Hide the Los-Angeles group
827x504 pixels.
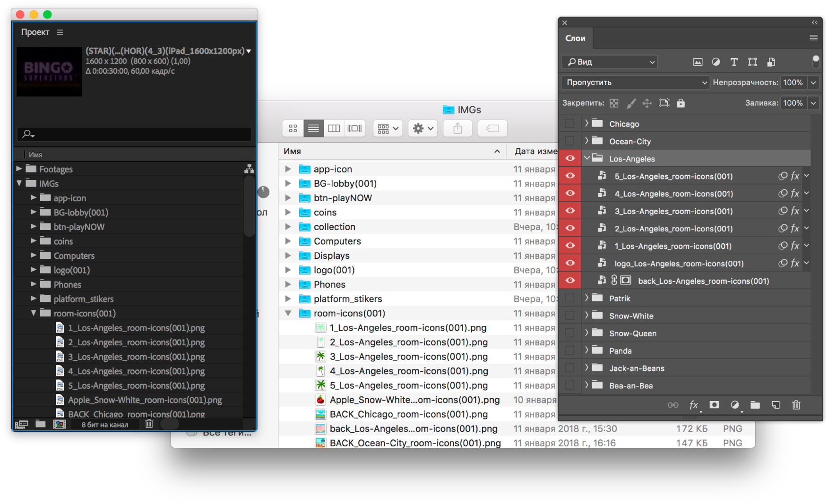570,159
